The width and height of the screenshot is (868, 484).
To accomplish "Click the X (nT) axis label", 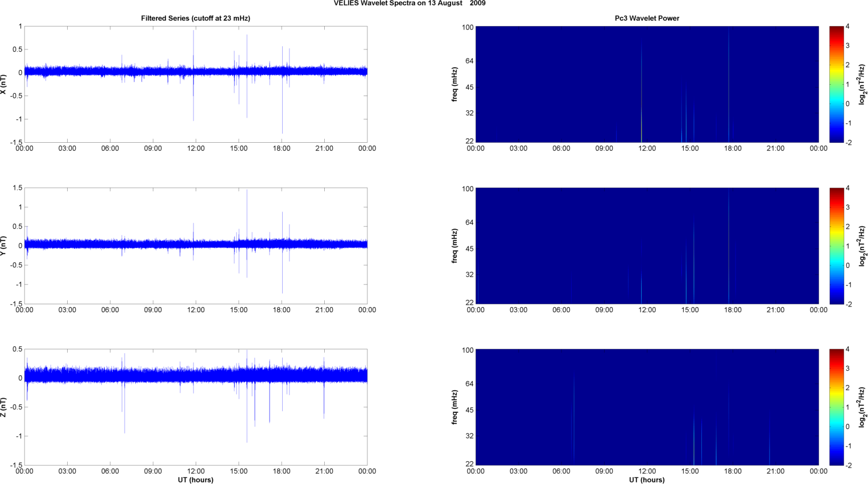I will [x=4, y=84].
